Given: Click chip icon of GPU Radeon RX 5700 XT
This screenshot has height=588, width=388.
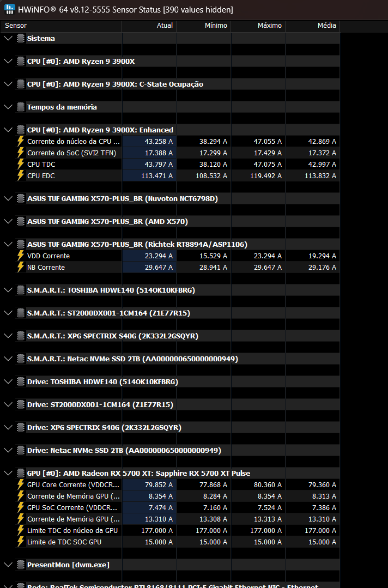Looking at the screenshot, I should click(x=21, y=473).
